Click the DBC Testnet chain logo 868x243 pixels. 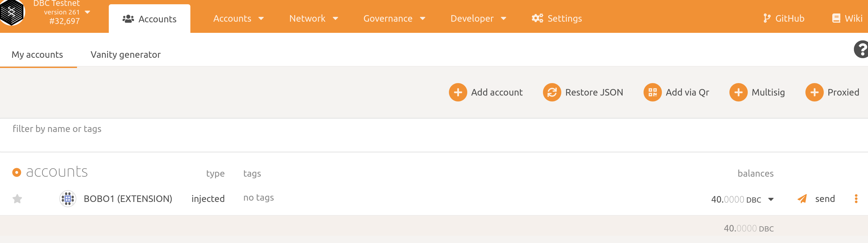(12, 12)
